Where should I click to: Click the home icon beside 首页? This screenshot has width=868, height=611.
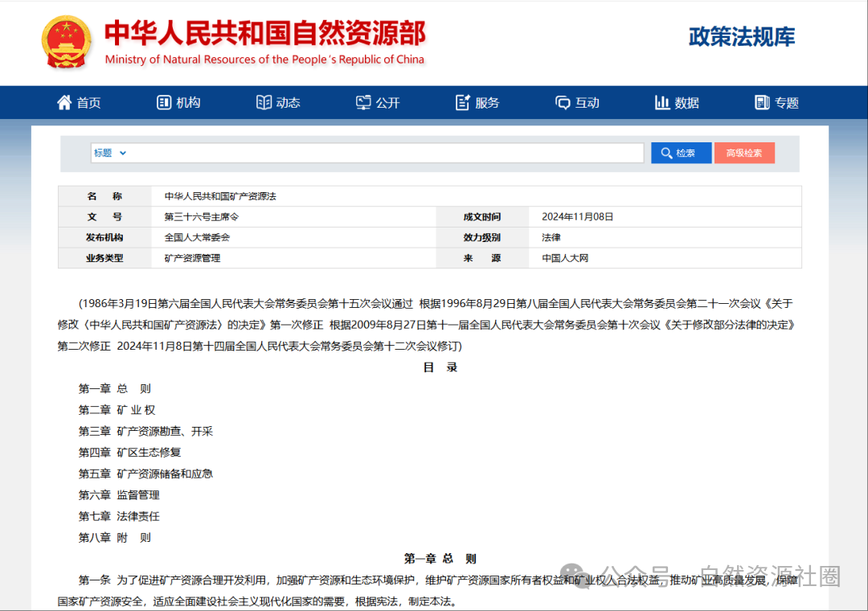[64, 102]
